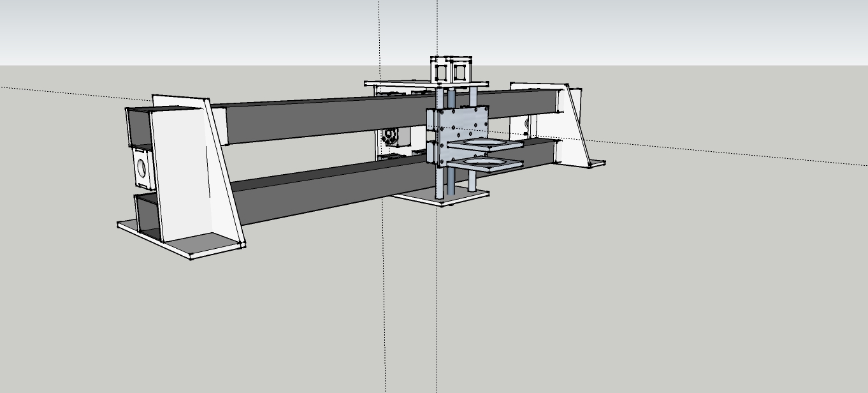The image size is (868, 393).
Task: Click the lower tray with circular cutout
Action: point(486,165)
